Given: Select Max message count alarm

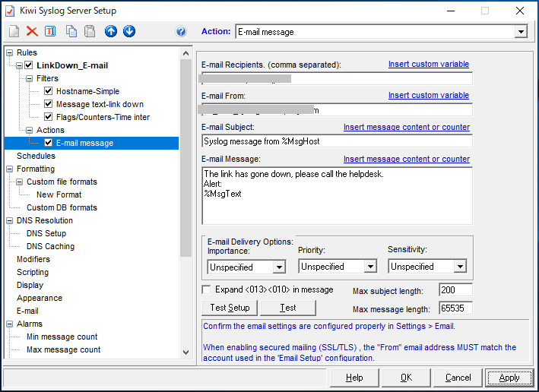Looking at the screenshot, I should pyautogui.click(x=64, y=349).
